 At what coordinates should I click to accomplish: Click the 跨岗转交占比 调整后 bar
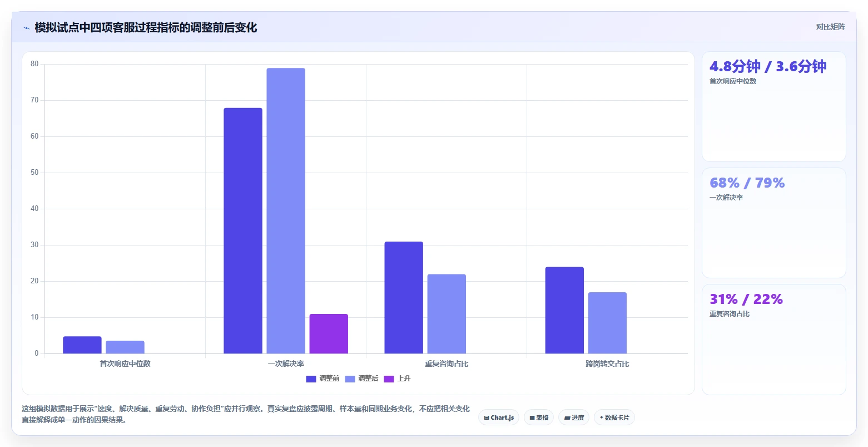(x=607, y=323)
